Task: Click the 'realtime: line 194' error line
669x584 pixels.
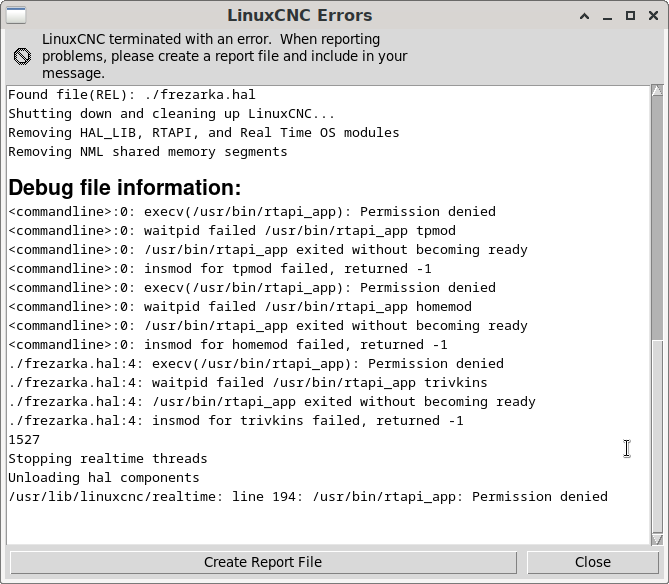Action: click(x=308, y=497)
